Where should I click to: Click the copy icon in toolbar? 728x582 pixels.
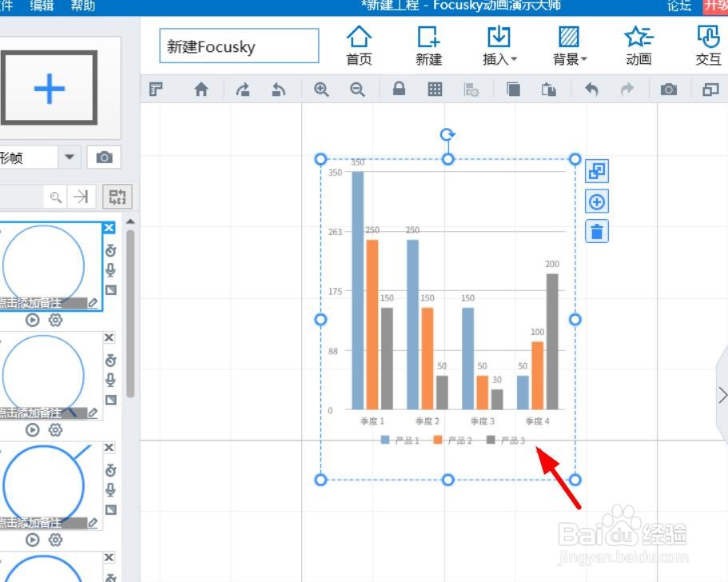[513, 89]
